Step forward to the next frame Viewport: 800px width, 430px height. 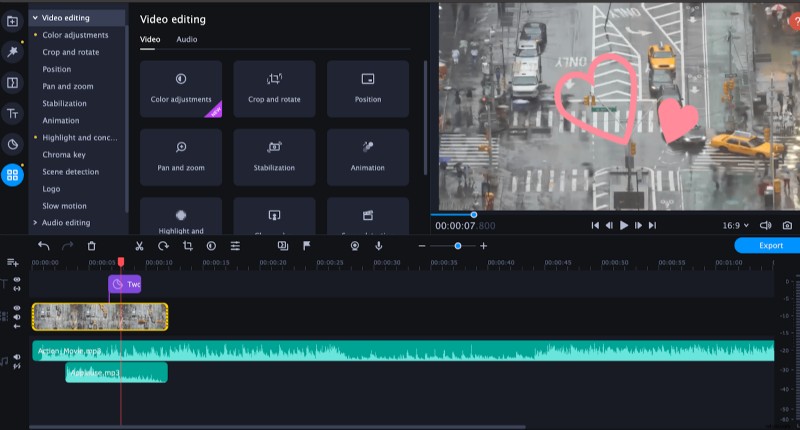638,225
